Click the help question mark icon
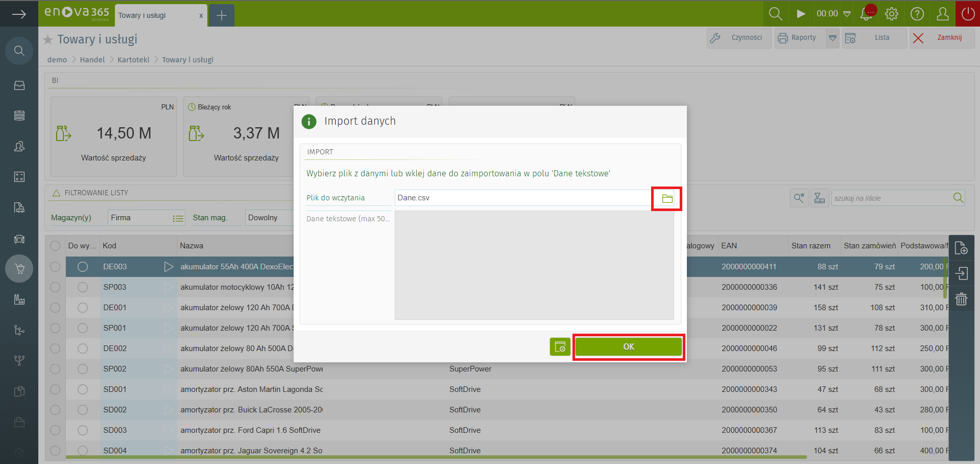This screenshot has height=464, width=980. coord(917,14)
